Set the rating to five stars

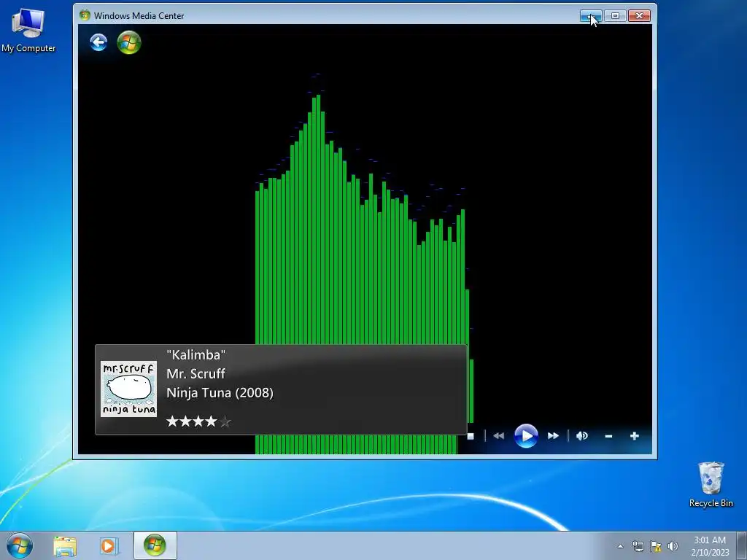point(225,421)
